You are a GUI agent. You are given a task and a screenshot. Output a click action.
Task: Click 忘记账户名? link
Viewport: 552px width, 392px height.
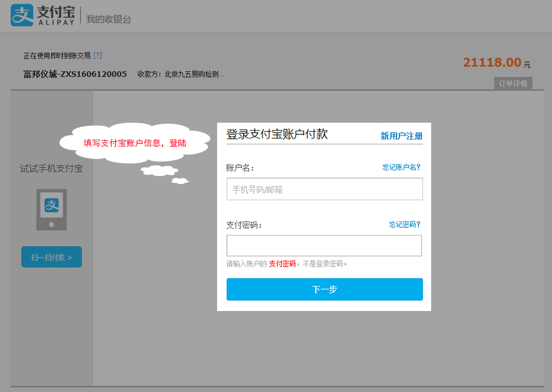pyautogui.click(x=401, y=167)
